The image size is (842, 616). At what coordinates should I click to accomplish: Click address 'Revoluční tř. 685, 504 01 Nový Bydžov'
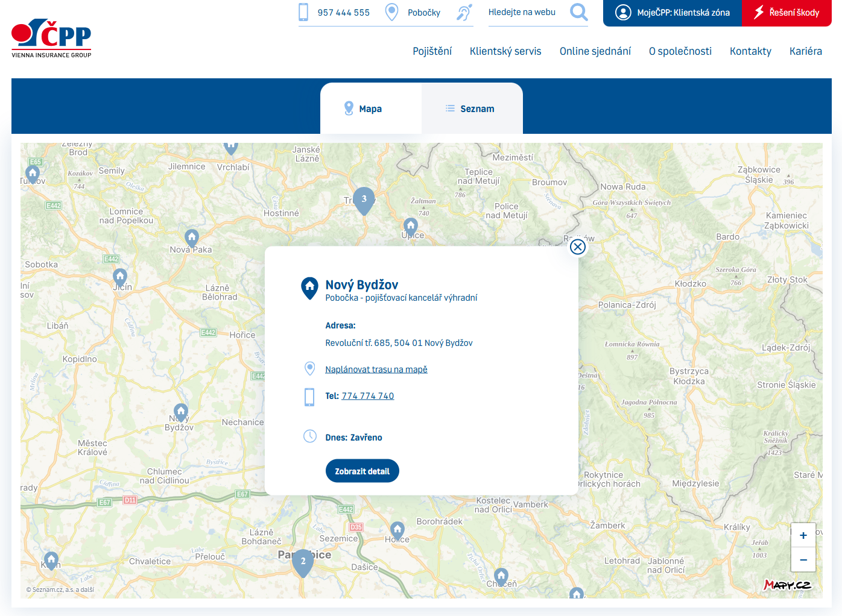tap(399, 343)
